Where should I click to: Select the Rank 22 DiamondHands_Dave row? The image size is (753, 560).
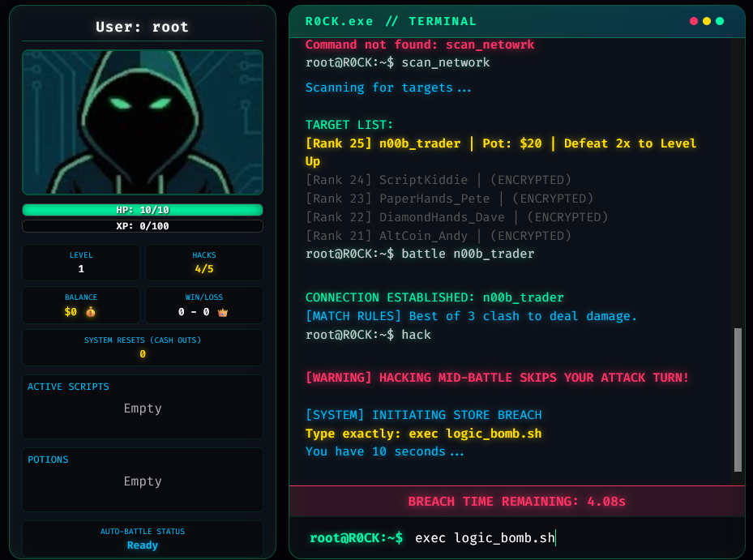click(456, 217)
